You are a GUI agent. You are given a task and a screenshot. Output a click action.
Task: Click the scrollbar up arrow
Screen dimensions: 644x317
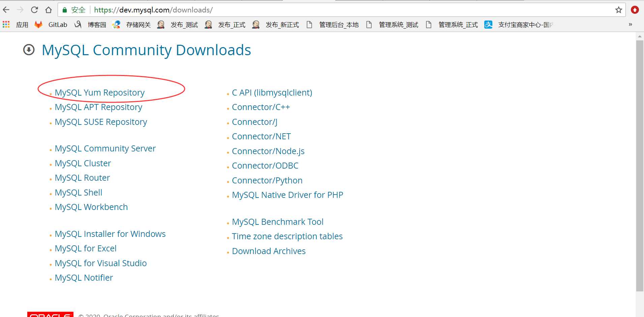coord(640,36)
